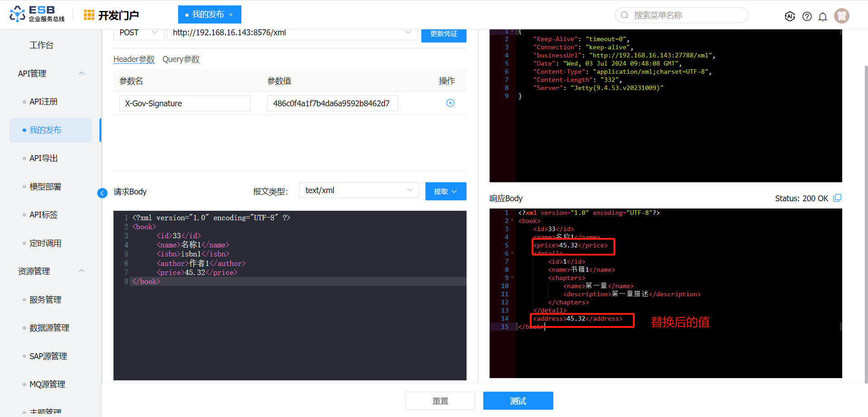Open notifications bell icon
Viewport: 868px width, 417px height.
(x=823, y=16)
